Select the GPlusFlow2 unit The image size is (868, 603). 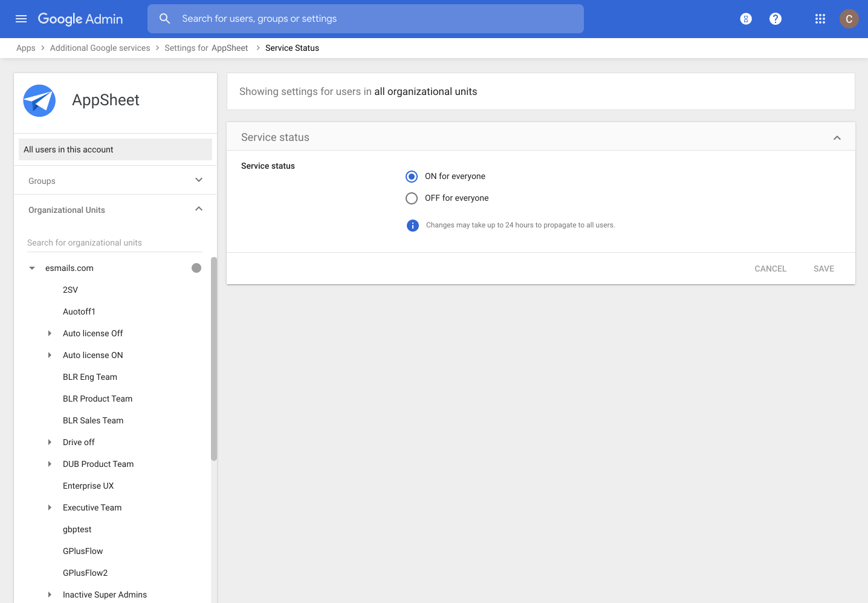(85, 573)
